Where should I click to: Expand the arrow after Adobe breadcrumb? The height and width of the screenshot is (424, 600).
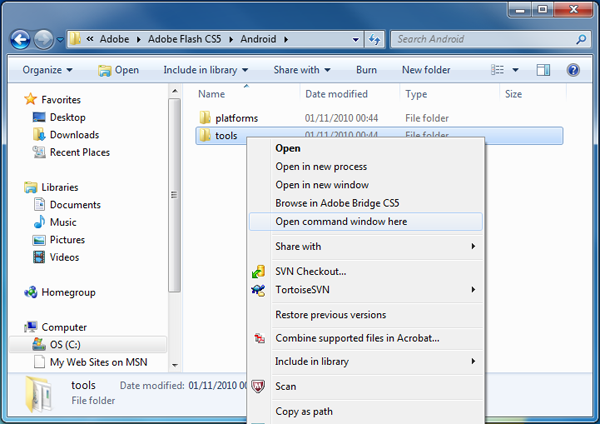[139, 39]
